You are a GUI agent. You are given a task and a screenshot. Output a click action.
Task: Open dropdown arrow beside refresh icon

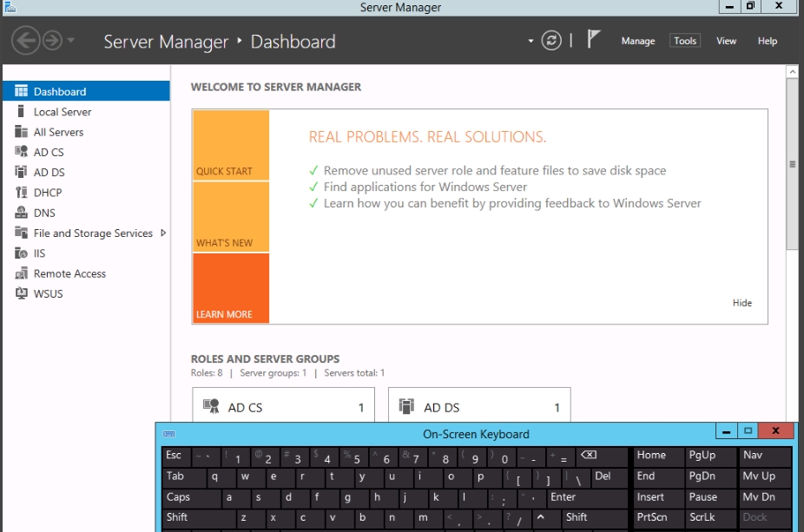click(x=531, y=41)
